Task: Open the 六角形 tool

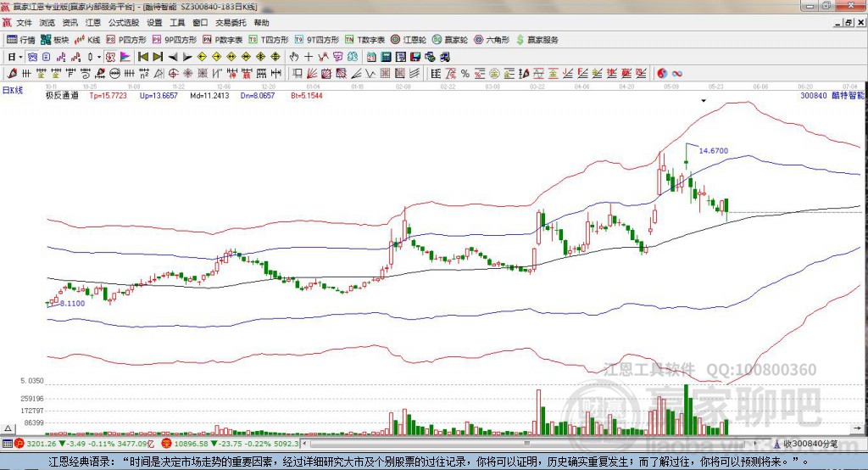Action: (492, 40)
